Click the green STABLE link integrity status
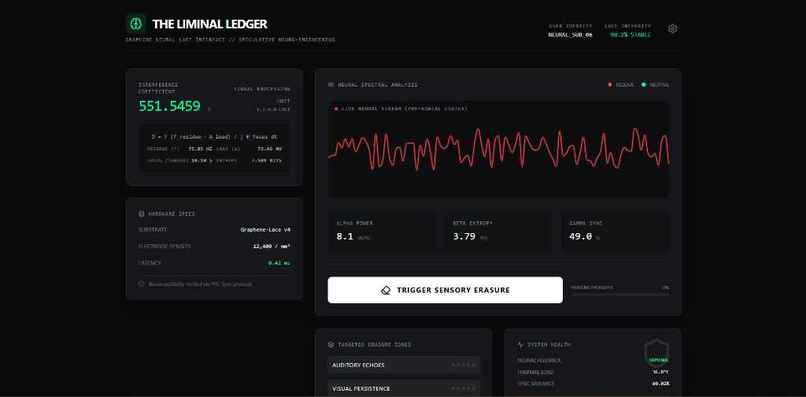 pyautogui.click(x=630, y=35)
